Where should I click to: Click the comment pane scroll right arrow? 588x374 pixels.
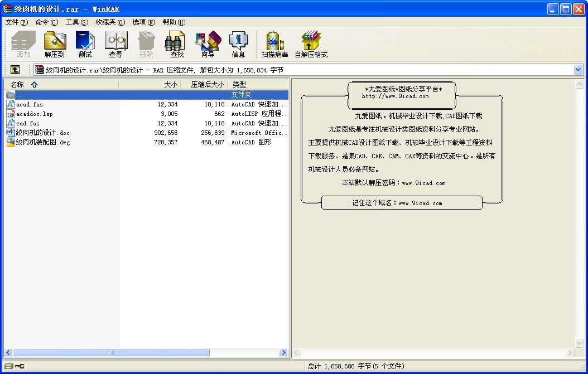(x=570, y=353)
